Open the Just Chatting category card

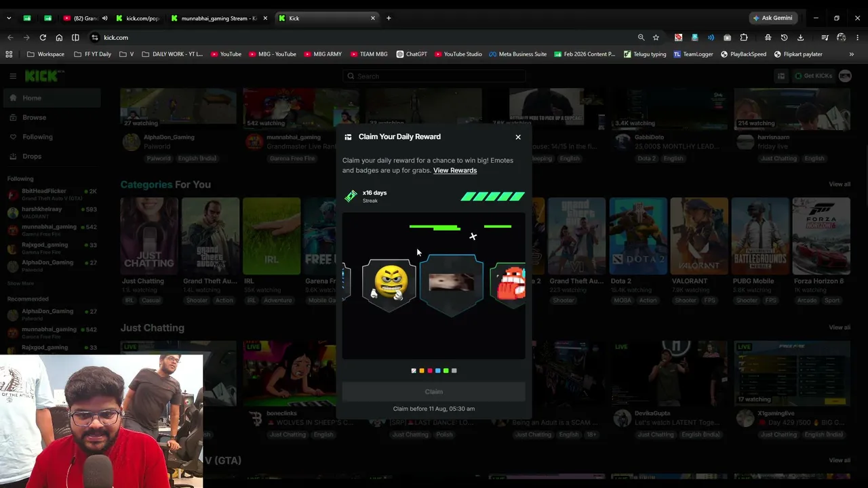click(x=149, y=236)
